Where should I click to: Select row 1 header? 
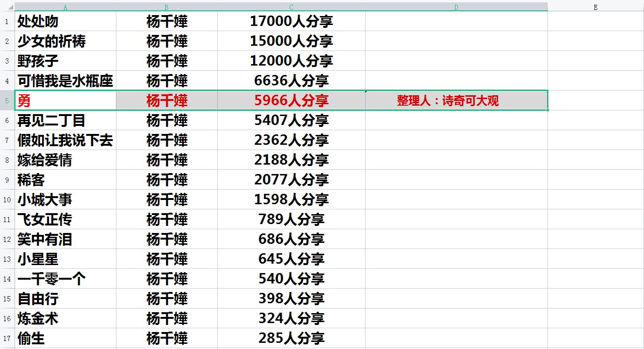pos(7,21)
